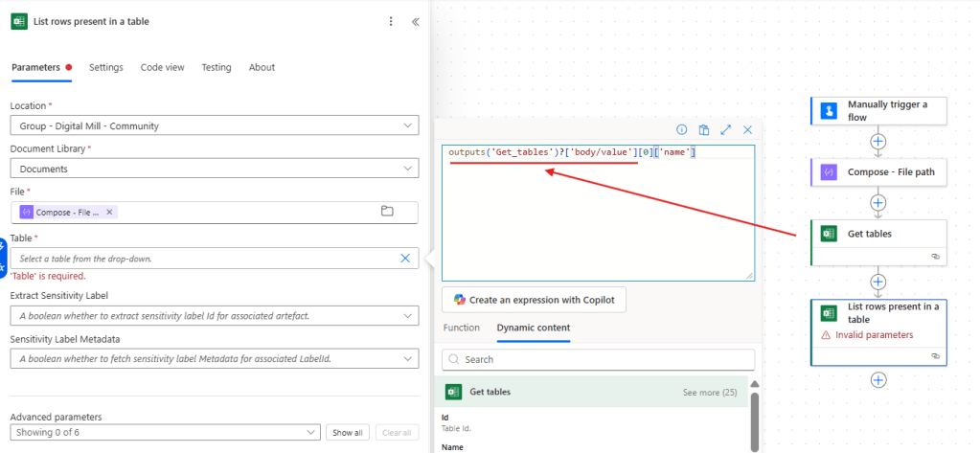Click link icon on List rows card
This screenshot has width=980, height=453.
[935, 355]
